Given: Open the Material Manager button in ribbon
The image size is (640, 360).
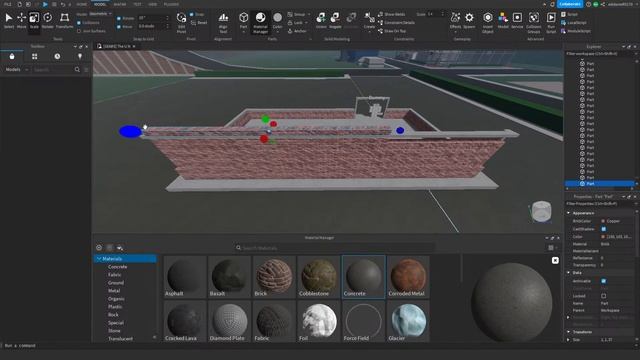Looking at the screenshot, I should (x=260, y=22).
